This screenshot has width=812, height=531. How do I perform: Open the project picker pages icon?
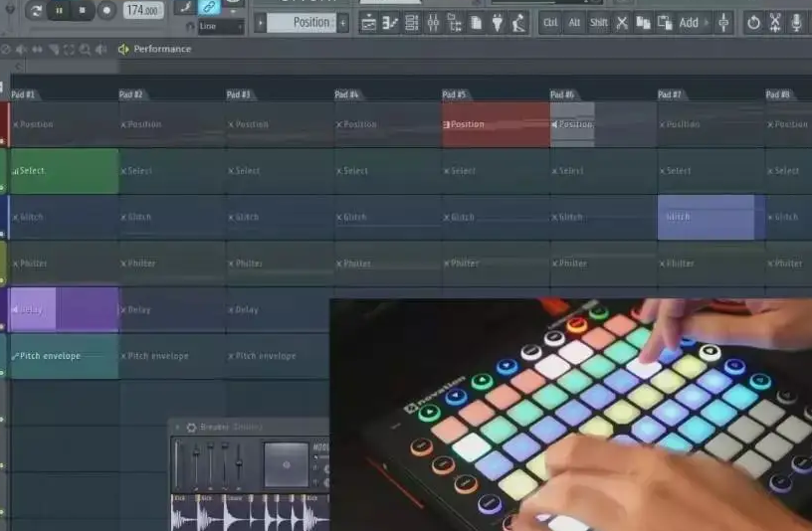pyautogui.click(x=476, y=23)
